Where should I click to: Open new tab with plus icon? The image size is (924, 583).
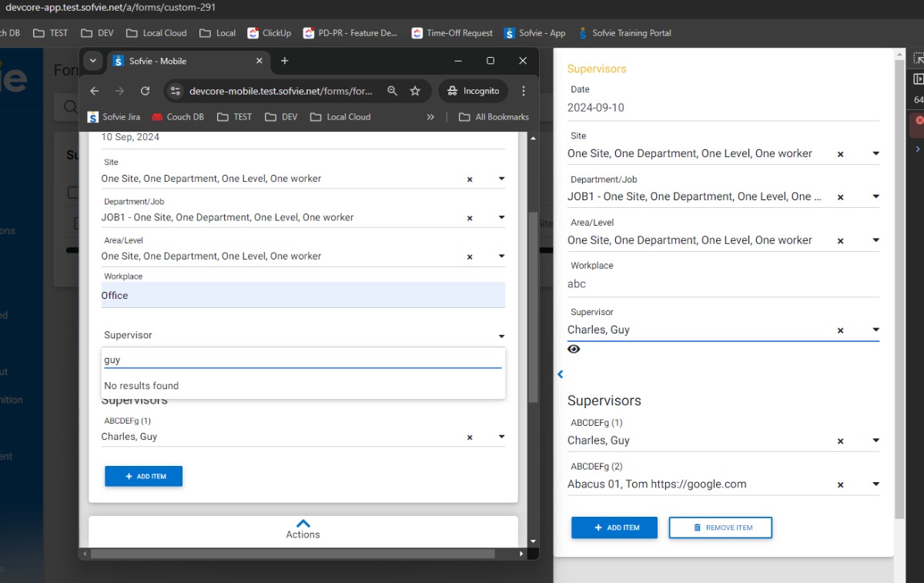[284, 61]
